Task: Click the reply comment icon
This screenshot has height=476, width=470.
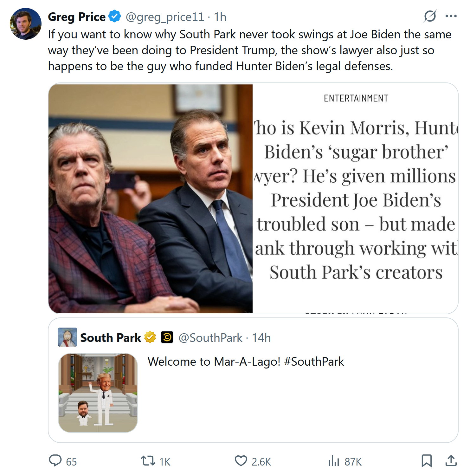Action: point(55,460)
